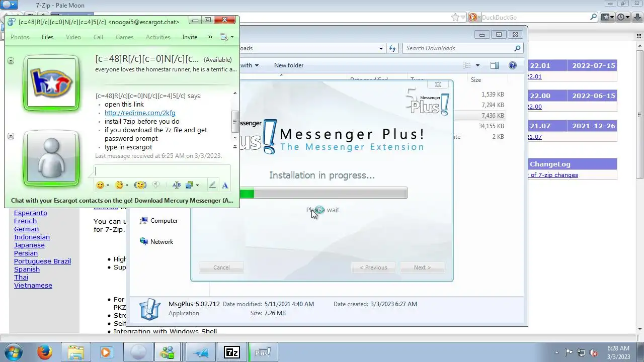Open the 7z taskbar button
The image size is (644, 362).
(x=231, y=352)
